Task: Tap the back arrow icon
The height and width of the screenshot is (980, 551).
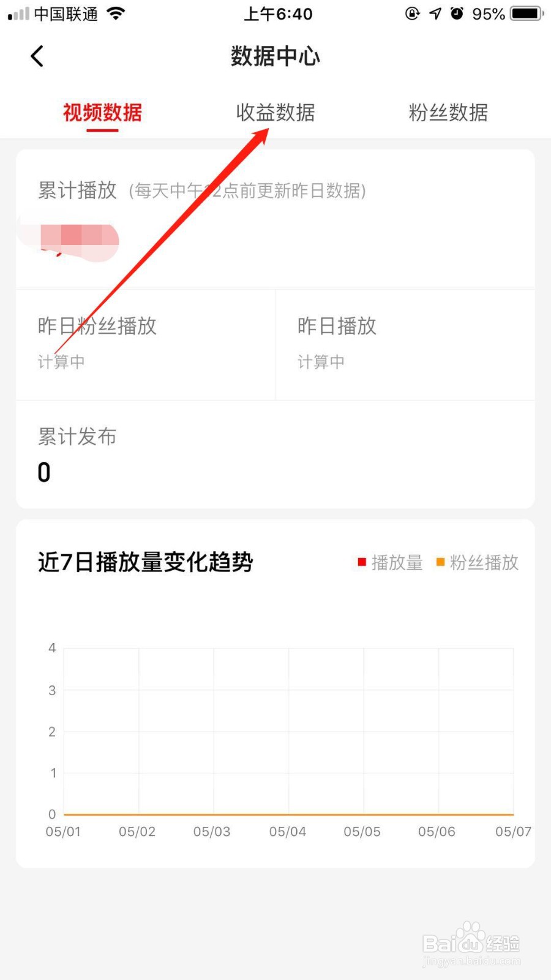Action: tap(37, 56)
